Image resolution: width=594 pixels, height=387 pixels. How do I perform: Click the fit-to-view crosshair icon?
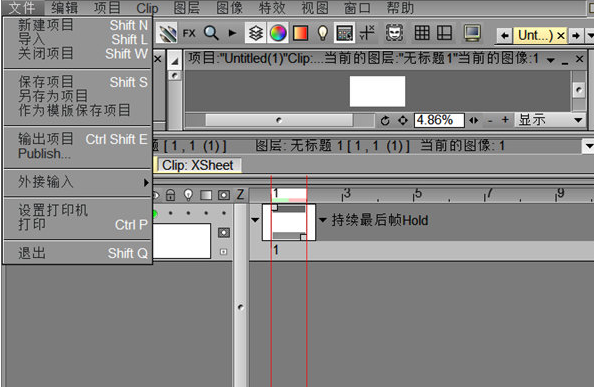403,120
